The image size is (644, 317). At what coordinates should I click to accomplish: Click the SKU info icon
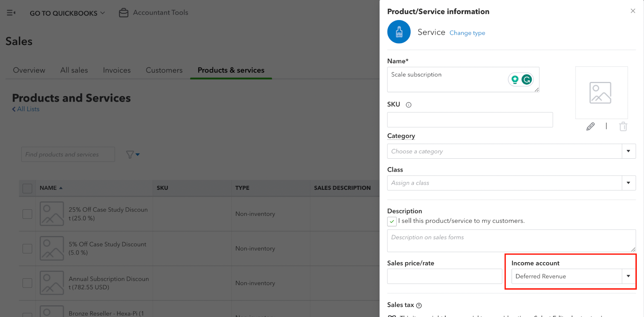click(409, 105)
